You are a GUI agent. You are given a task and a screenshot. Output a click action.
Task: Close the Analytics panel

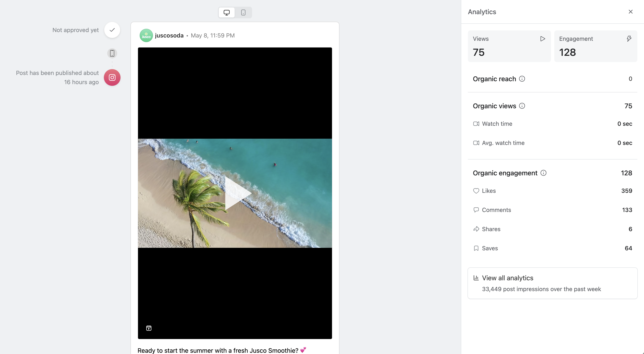(x=630, y=12)
